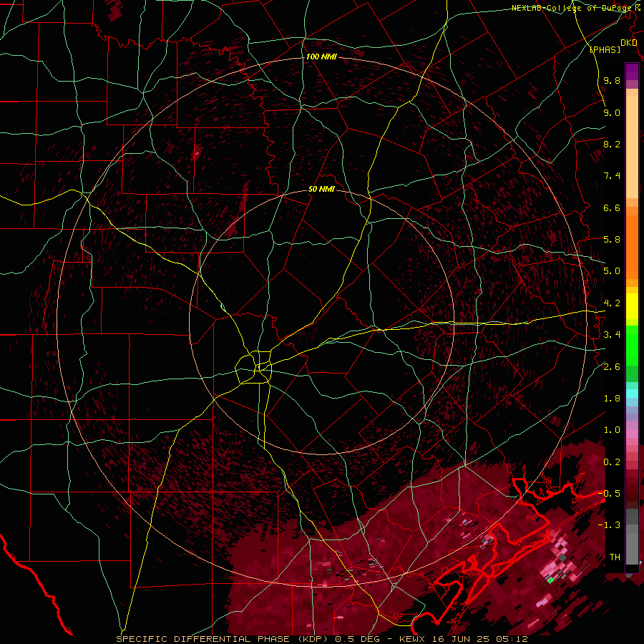
Task: Click the 6.6 value on the color scale
Action: pyautogui.click(x=612, y=208)
